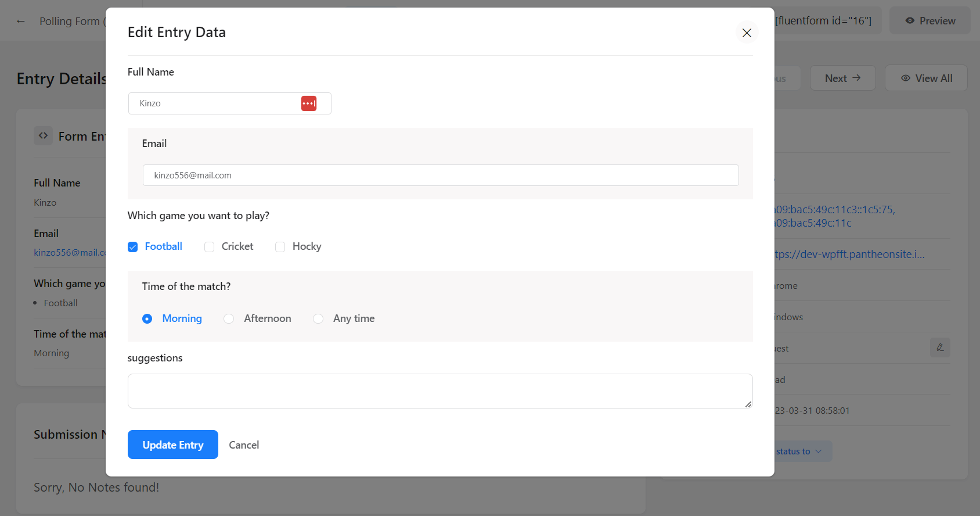Select the Any time radio option

tap(318, 319)
